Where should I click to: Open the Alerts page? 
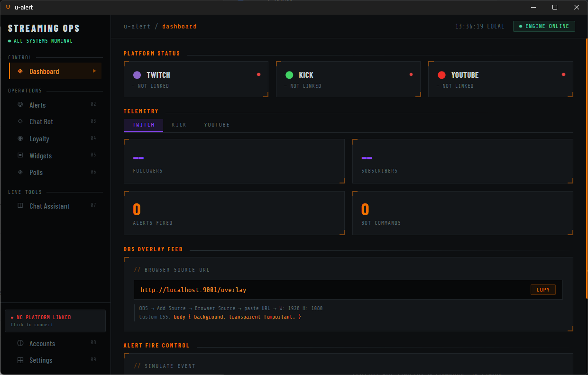point(55,105)
